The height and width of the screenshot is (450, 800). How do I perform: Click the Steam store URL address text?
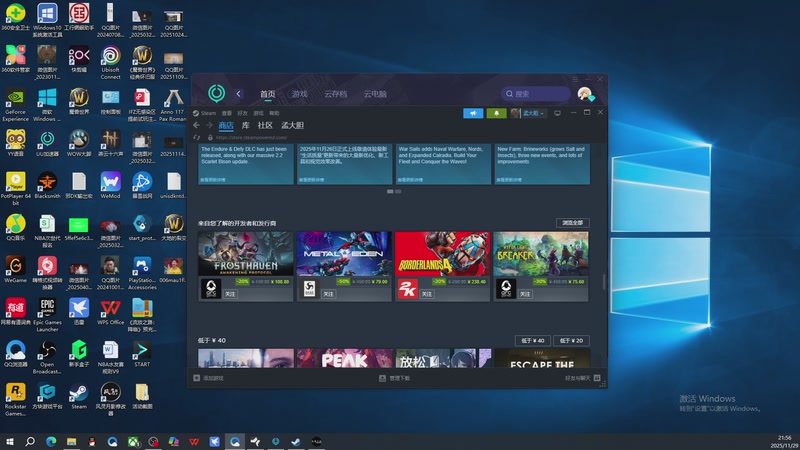pos(251,137)
